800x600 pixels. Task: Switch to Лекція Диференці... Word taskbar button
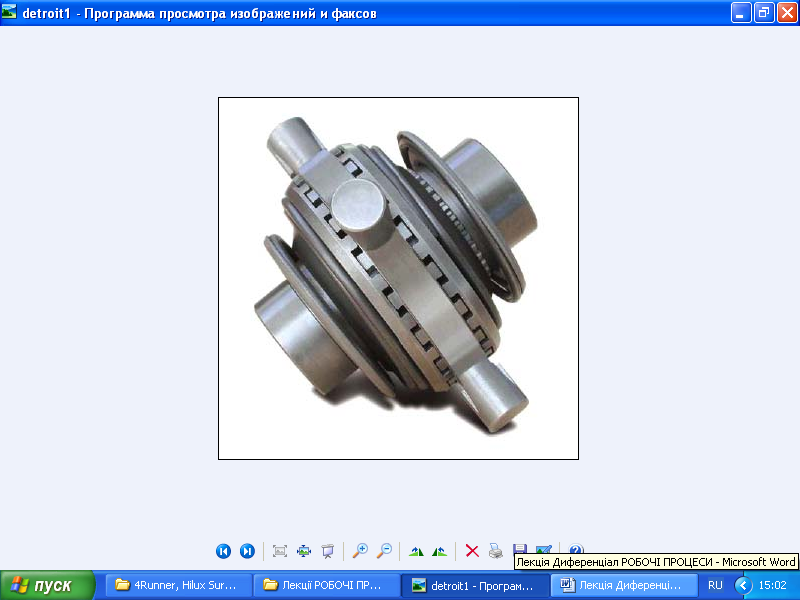tap(623, 586)
